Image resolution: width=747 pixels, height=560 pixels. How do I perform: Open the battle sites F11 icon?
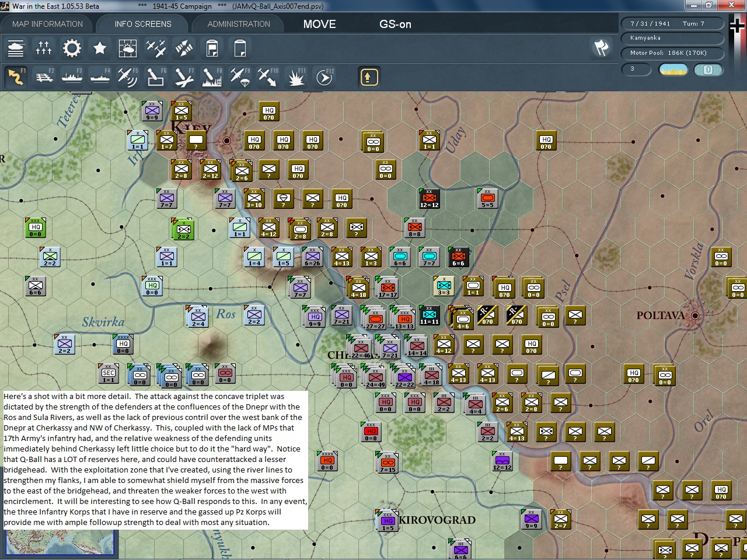(x=296, y=77)
